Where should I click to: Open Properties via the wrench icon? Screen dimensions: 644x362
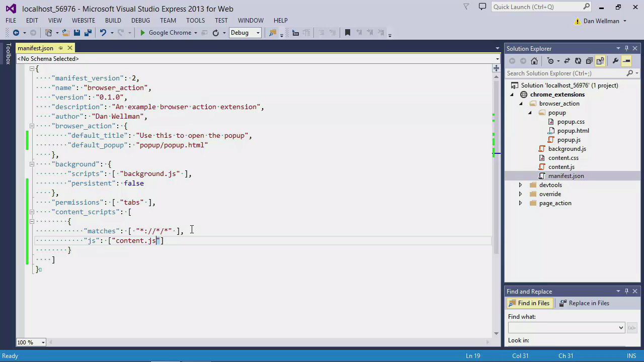click(615, 61)
